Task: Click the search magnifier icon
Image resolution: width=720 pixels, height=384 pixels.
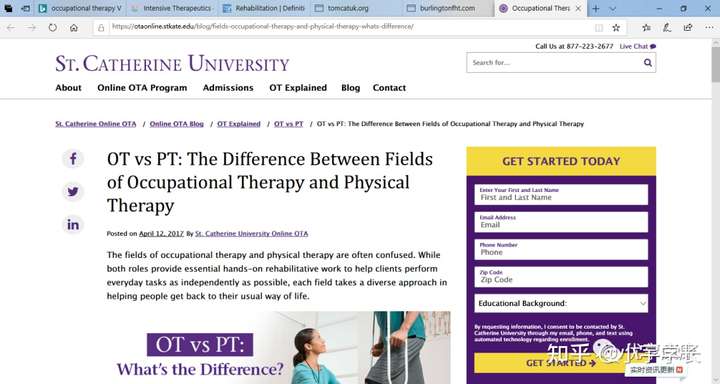Action: pos(647,62)
